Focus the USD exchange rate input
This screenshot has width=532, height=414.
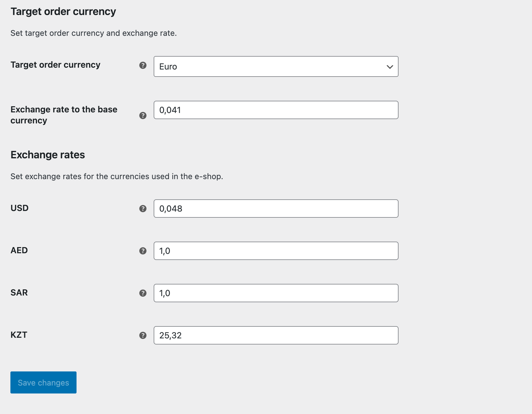[x=276, y=209]
